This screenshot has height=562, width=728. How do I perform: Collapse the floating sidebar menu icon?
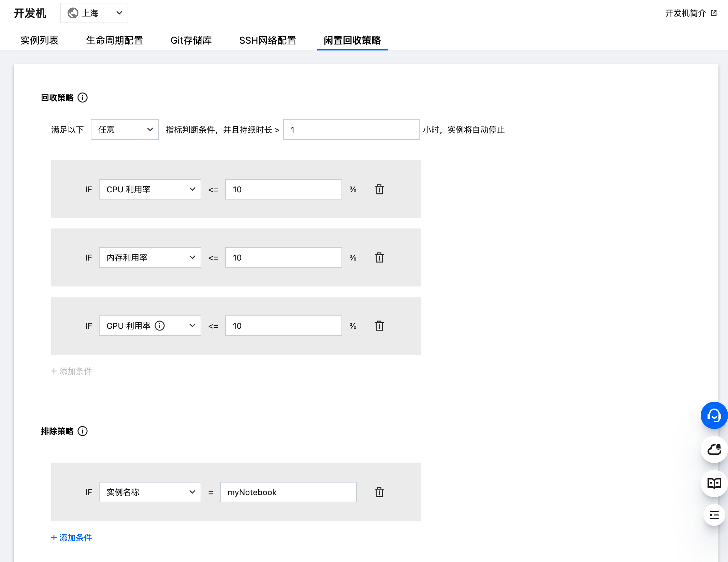point(714,515)
